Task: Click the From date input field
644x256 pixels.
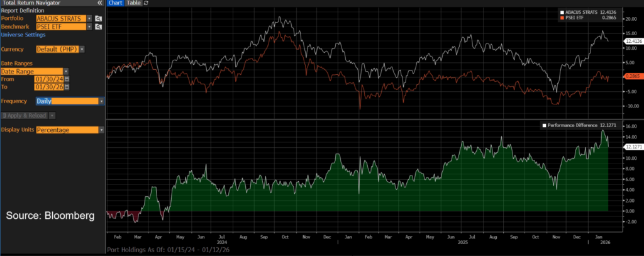Action: 50,79
